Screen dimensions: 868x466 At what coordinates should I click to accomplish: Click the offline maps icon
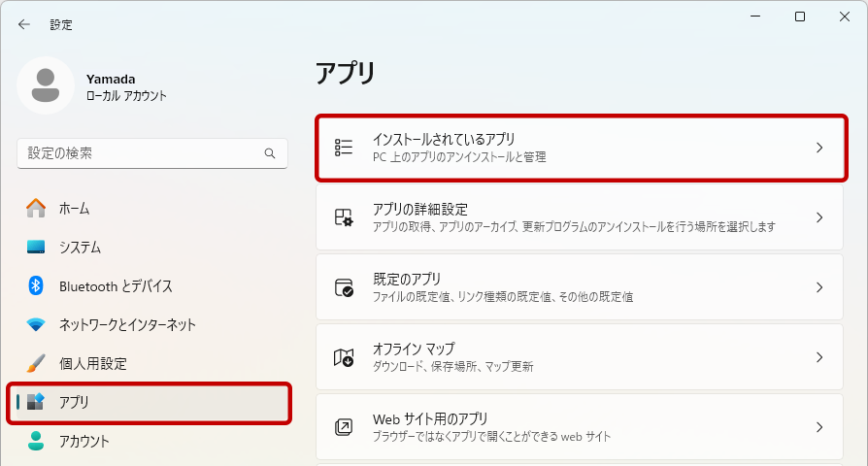344,357
